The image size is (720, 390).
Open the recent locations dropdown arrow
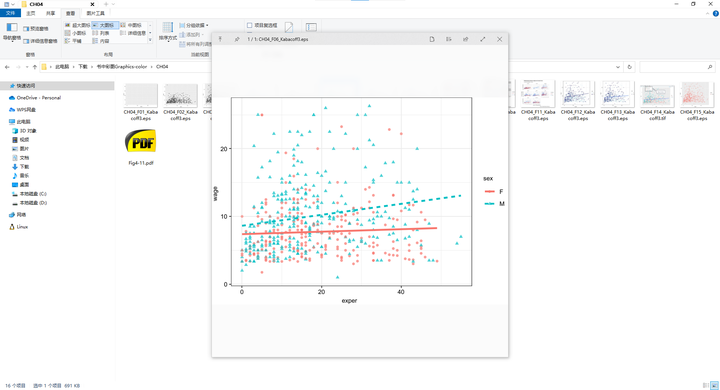[27, 67]
